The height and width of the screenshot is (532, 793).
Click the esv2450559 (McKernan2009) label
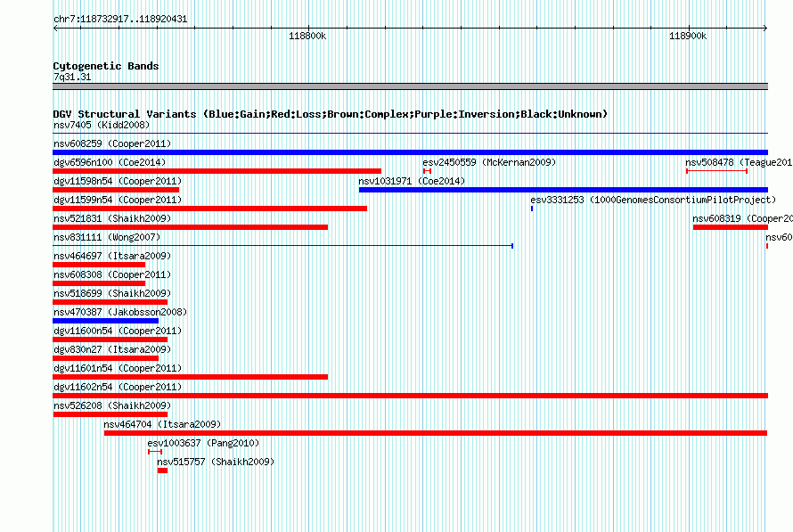tap(489, 162)
